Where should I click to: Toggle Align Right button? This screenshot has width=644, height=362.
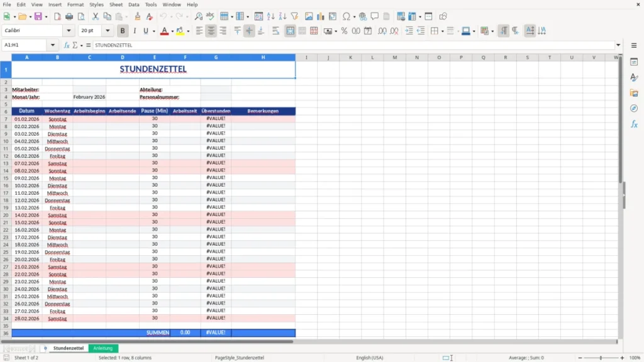point(223,31)
